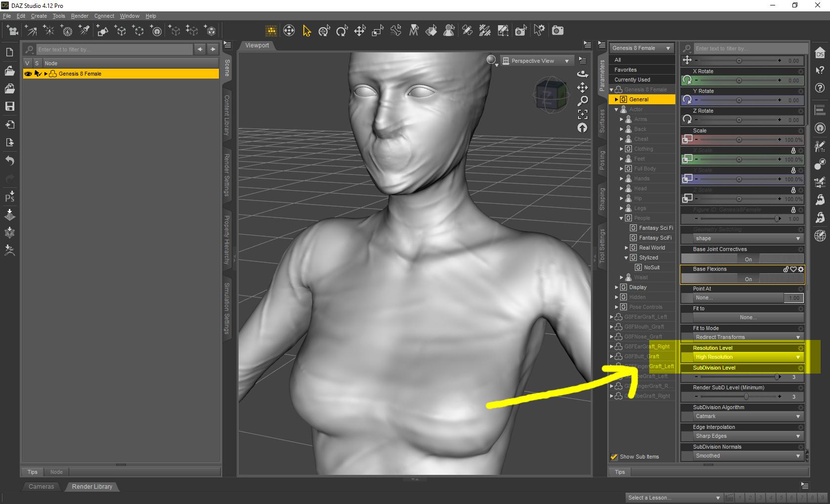Toggle Base Joint Correctives On switch

pyautogui.click(x=743, y=259)
